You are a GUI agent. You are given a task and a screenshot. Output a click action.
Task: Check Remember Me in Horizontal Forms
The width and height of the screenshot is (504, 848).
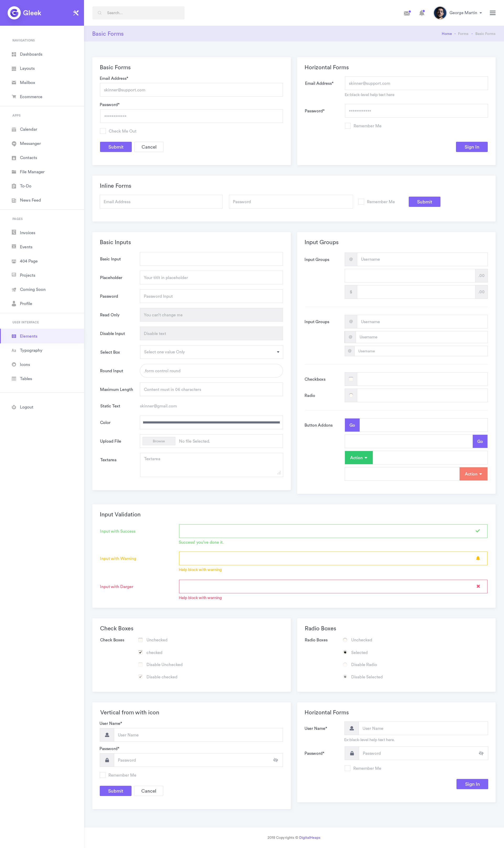[348, 126]
